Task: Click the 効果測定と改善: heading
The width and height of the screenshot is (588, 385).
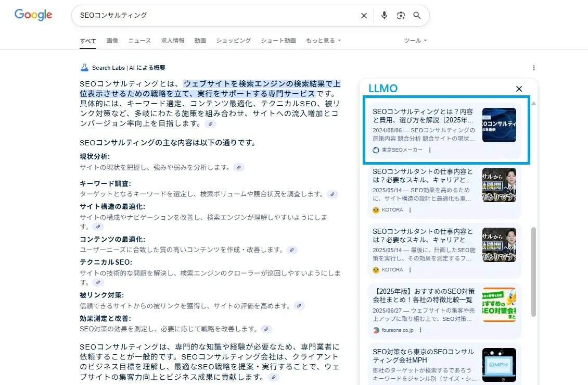Action: [x=106, y=318]
